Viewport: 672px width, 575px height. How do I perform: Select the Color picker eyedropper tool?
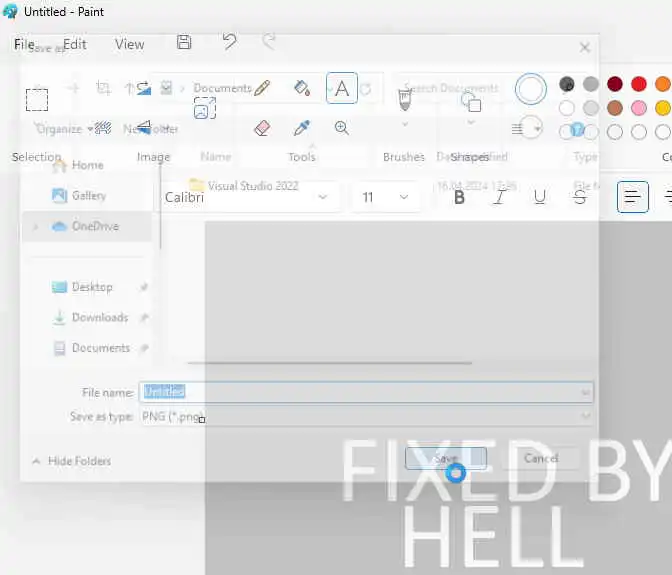click(302, 128)
